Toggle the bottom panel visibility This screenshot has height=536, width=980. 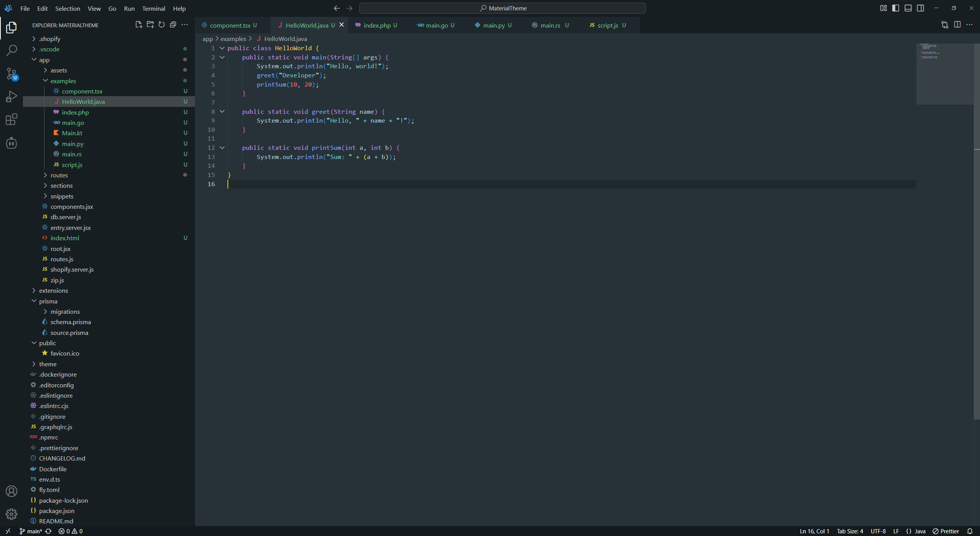click(x=908, y=8)
